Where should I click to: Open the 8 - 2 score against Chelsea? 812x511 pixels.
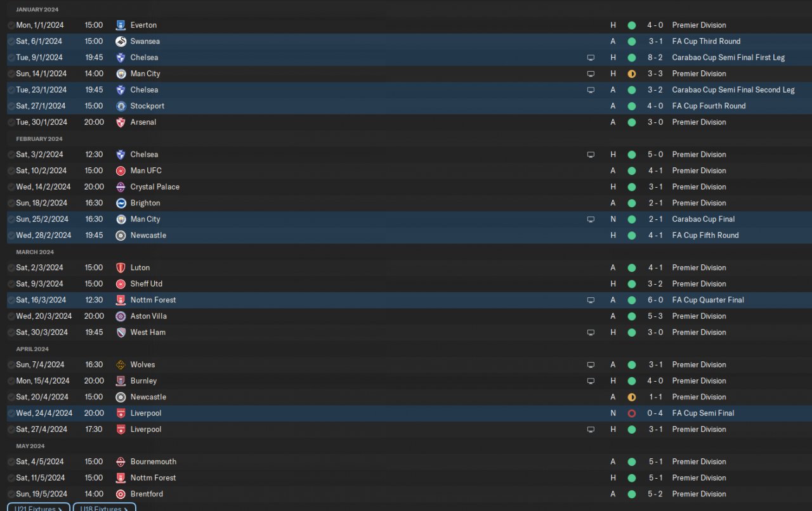(655, 58)
